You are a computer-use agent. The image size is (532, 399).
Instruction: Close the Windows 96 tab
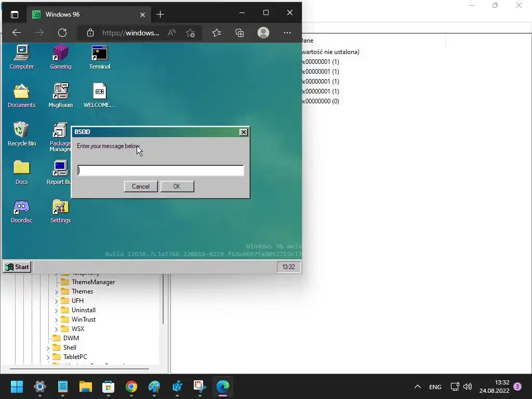click(142, 15)
